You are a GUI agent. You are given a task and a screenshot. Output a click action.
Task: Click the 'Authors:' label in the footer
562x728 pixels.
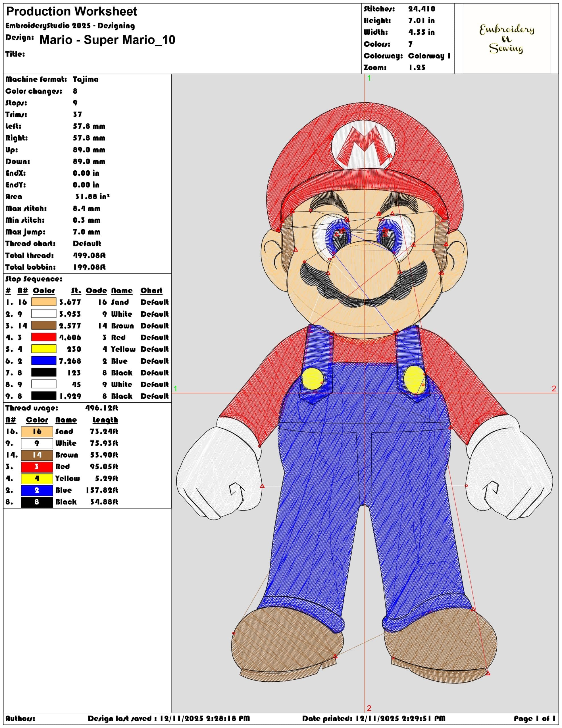(20, 718)
